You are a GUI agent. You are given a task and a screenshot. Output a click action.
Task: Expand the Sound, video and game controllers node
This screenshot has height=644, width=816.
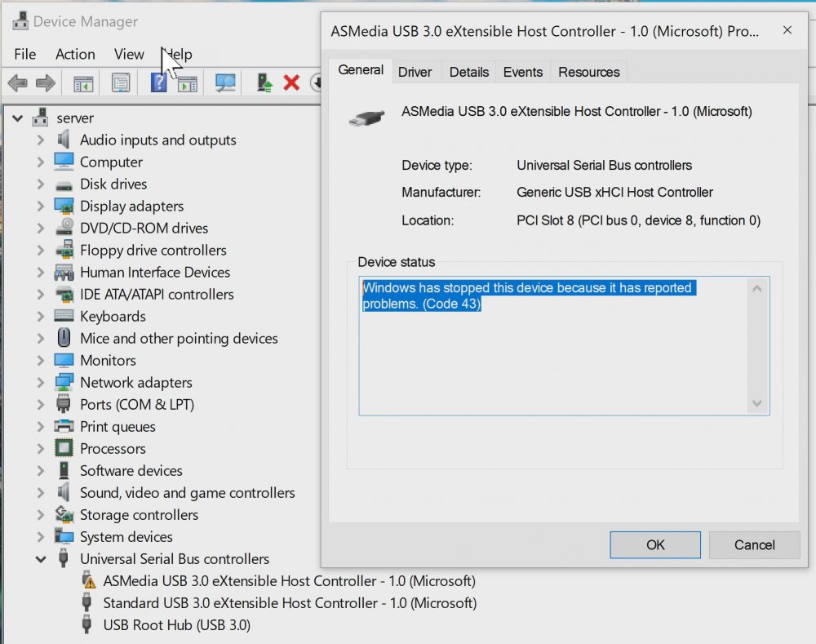[41, 492]
